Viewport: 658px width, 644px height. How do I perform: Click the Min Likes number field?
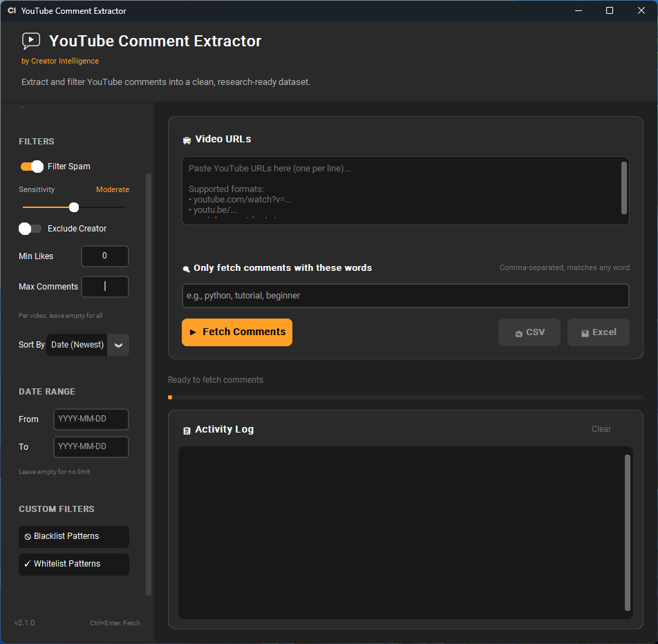105,256
